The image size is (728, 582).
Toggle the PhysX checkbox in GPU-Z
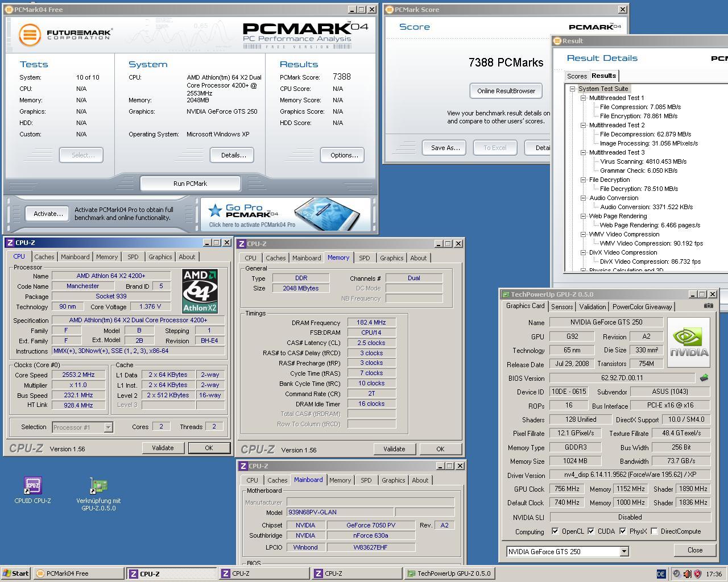[x=623, y=531]
